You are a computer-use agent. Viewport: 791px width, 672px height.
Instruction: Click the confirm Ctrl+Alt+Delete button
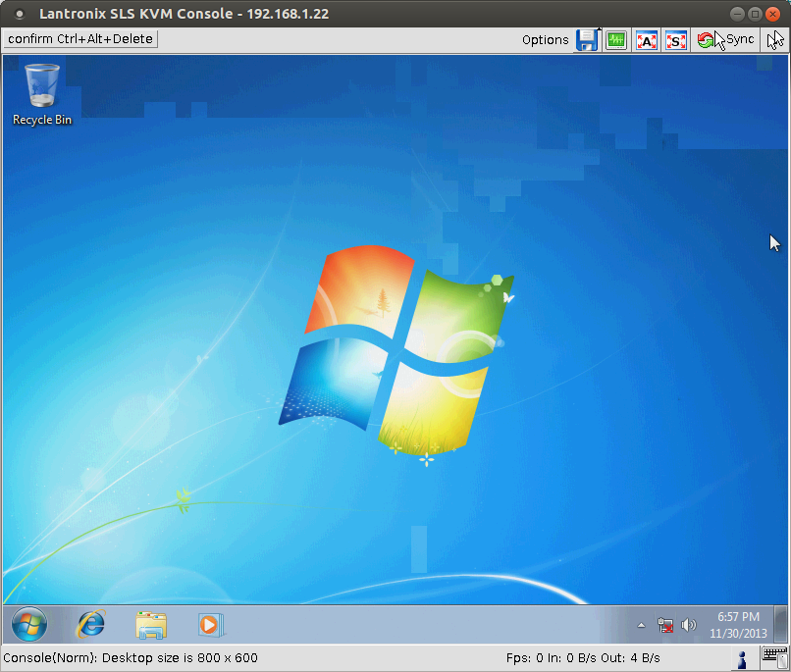click(79, 39)
